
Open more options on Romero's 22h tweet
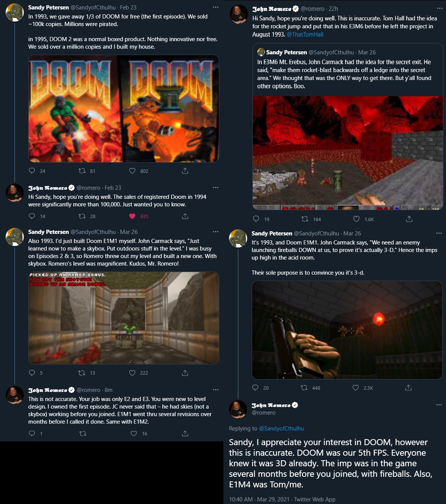pyautogui.click(x=440, y=8)
